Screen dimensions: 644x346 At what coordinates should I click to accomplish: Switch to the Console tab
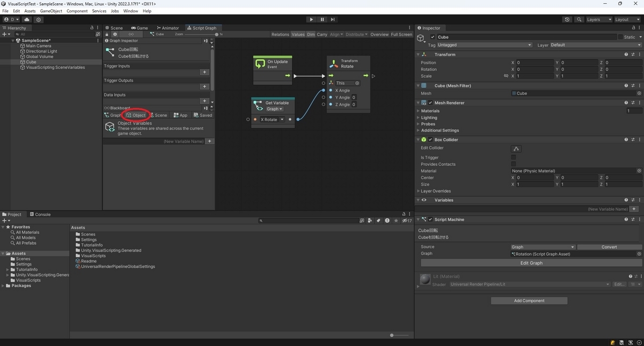click(40, 214)
